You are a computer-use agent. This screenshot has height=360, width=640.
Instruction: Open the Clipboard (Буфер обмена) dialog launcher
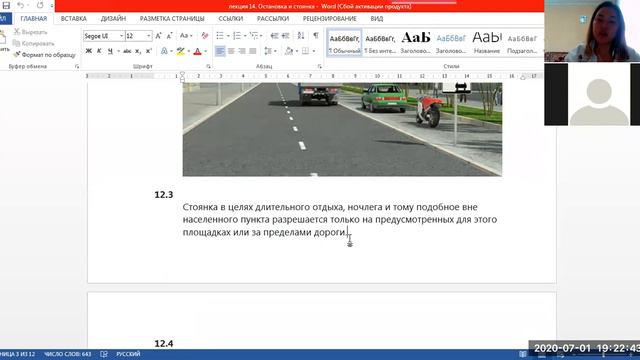click(77, 66)
